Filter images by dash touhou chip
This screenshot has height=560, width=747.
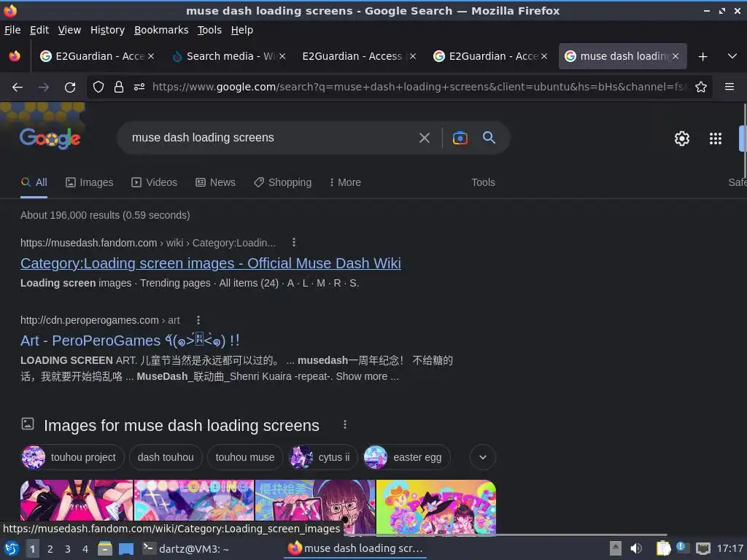click(166, 457)
